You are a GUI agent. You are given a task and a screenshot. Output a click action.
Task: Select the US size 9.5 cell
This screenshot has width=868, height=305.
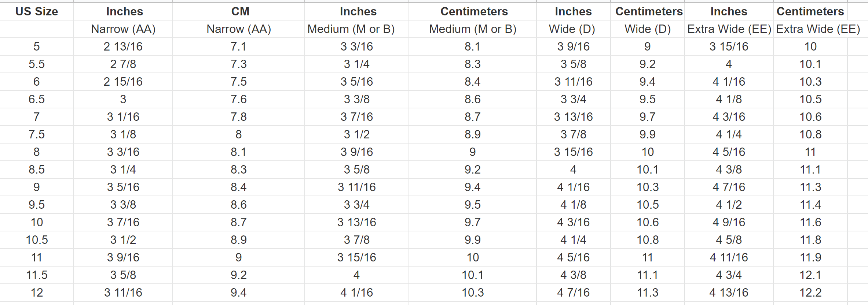[37, 205]
